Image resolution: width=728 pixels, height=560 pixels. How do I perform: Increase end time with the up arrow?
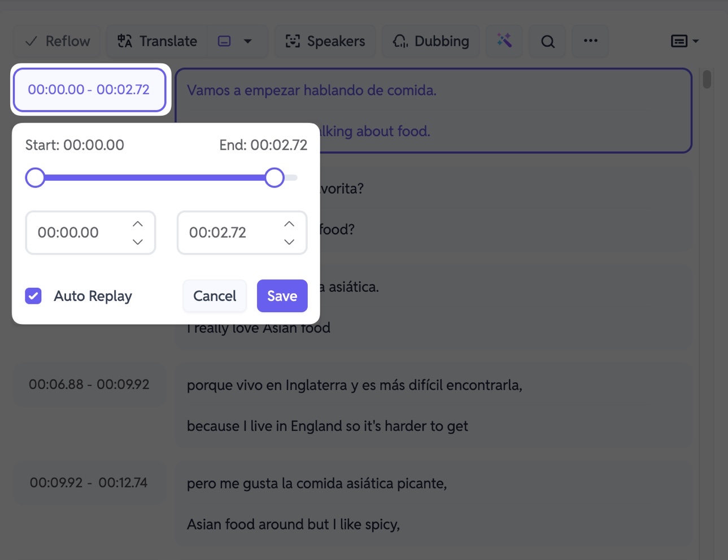(289, 224)
